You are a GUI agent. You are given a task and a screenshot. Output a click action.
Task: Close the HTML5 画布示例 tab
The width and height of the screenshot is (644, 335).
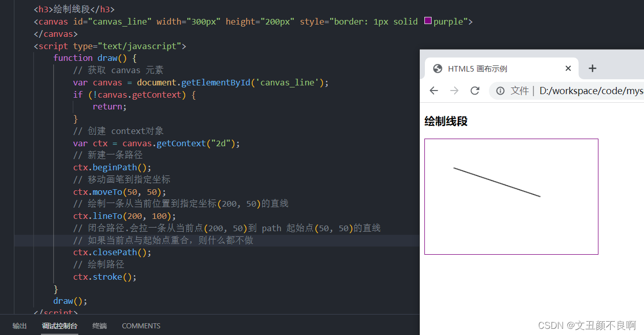pyautogui.click(x=568, y=68)
